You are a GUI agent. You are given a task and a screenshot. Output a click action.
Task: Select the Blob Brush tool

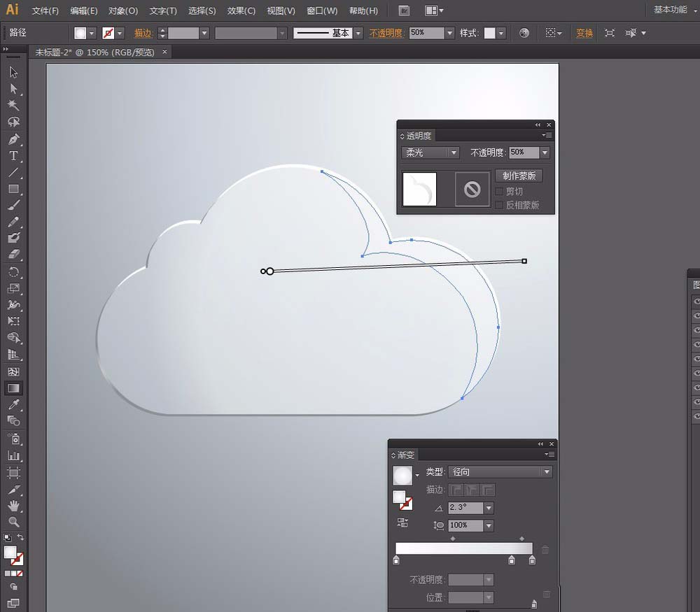click(x=13, y=238)
